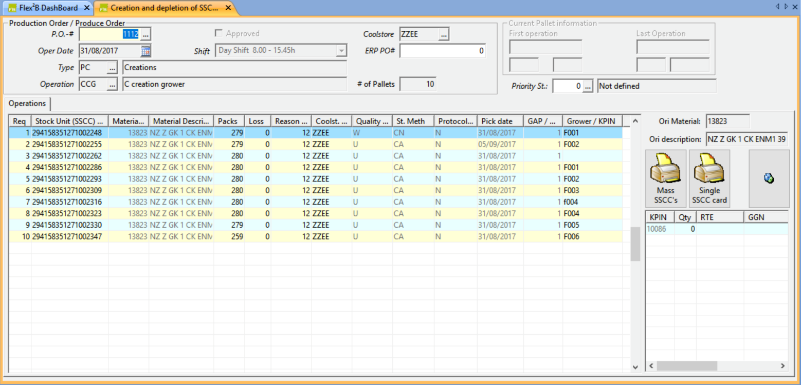
Task: Open Type lookup ellipsis button
Action: [x=112, y=67]
